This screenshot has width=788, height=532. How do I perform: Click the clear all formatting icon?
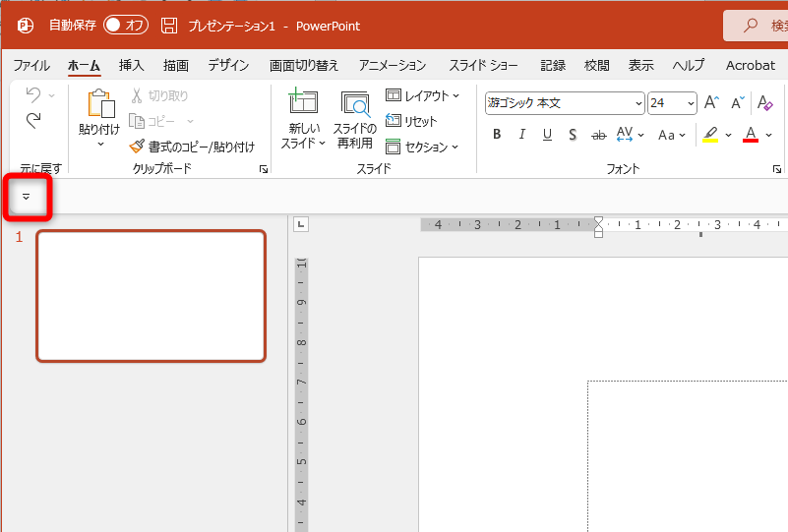point(765,102)
